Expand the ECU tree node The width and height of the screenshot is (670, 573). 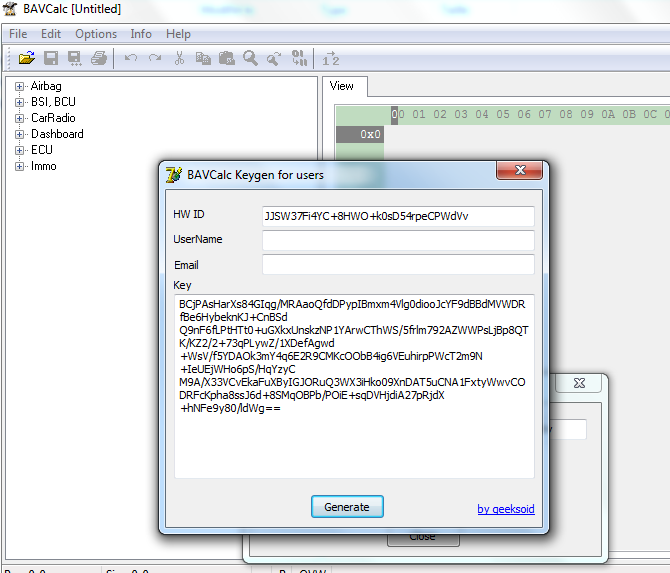click(x=19, y=150)
